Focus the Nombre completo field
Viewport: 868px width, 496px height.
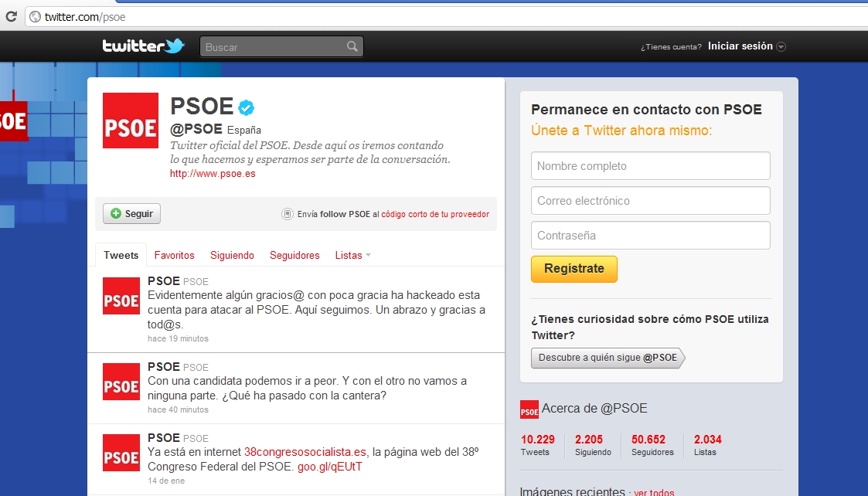tap(651, 165)
